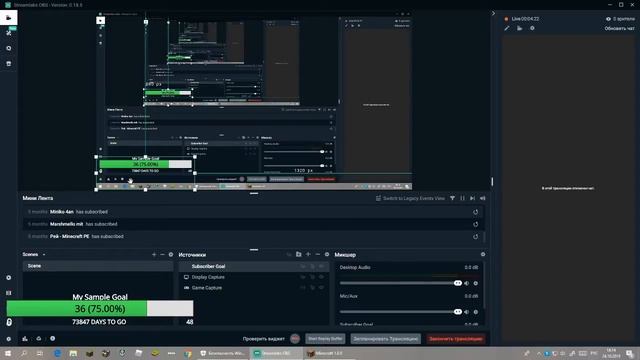Adjust the Desktop Audio volume slider
640x360 pixels.
400,283
